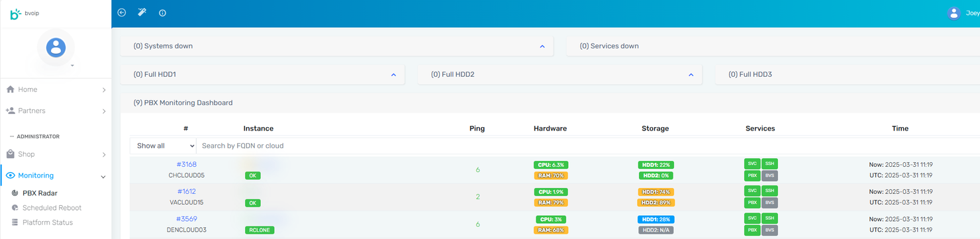980x239 pixels.
Task: Go back with the top bar arrow icon
Action: point(122,13)
